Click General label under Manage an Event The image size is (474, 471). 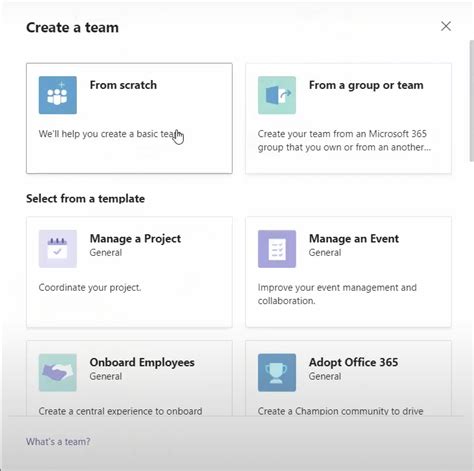325,253
